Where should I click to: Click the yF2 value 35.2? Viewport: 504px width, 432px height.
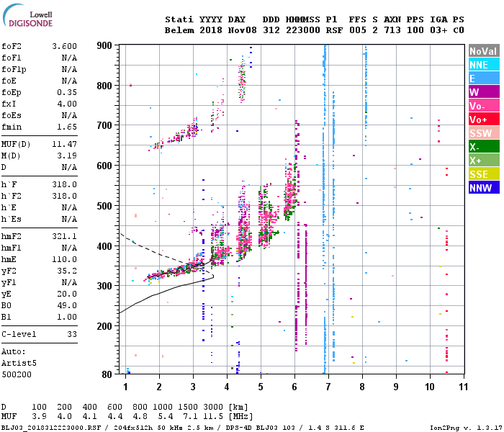click(x=67, y=271)
